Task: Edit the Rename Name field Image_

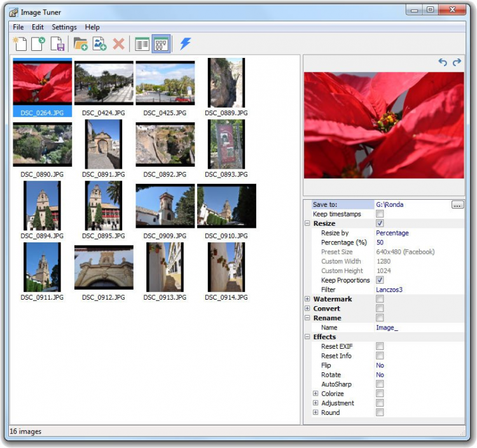Action: point(419,328)
